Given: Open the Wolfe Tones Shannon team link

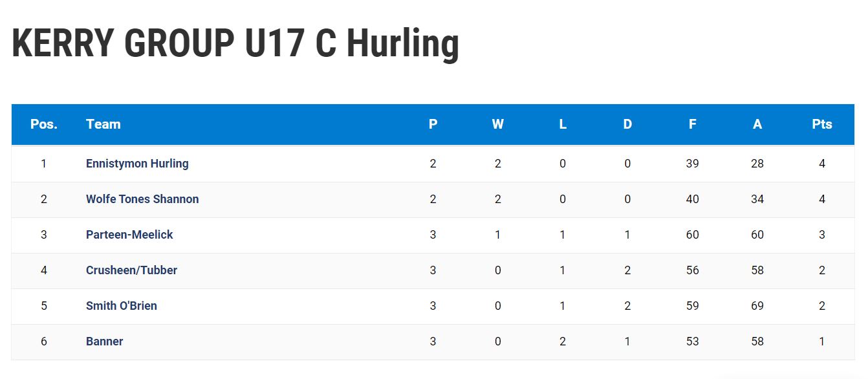Looking at the screenshot, I should coord(142,199).
